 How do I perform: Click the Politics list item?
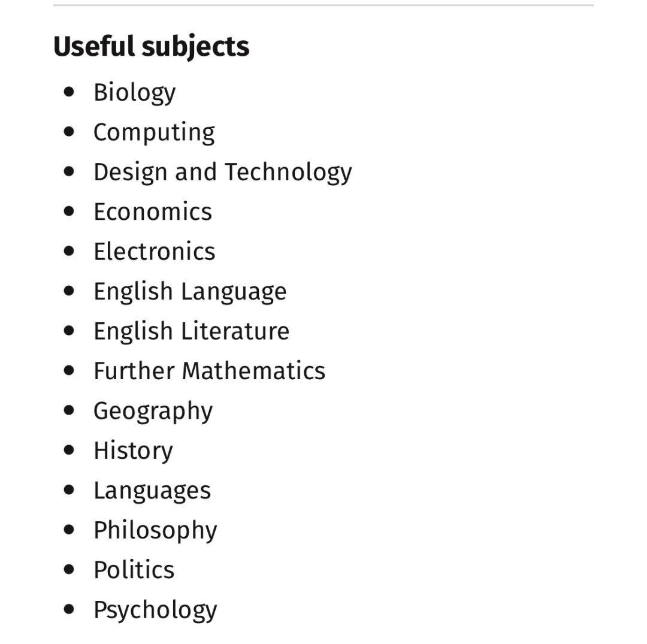tap(134, 570)
